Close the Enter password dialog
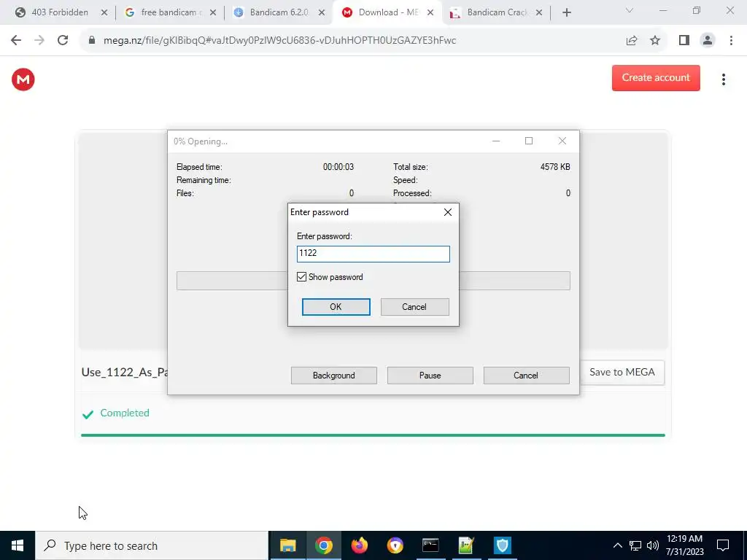 447,212
